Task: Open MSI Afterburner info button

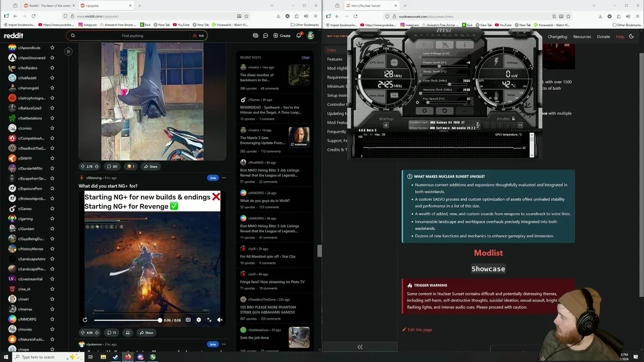Action: pyautogui.click(x=464, y=45)
